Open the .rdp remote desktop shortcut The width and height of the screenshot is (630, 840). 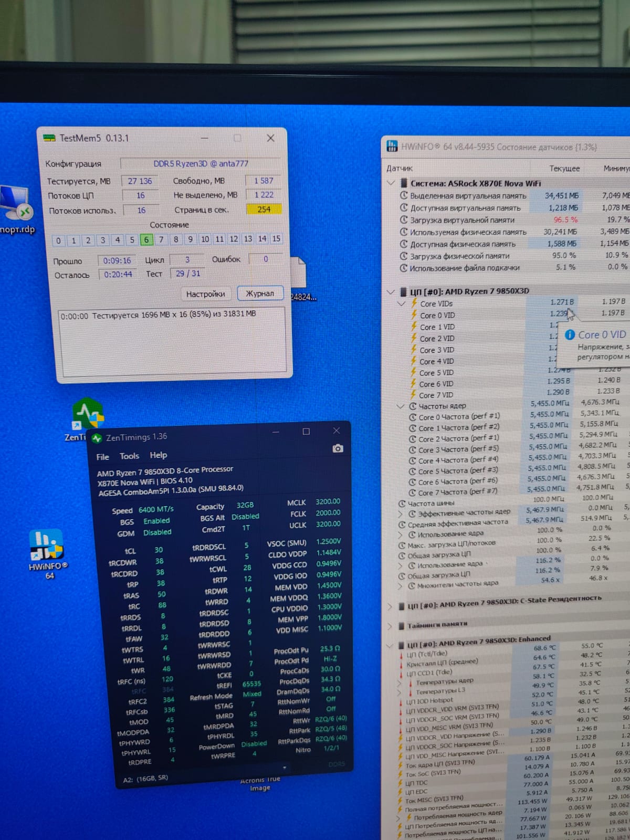click(17, 210)
